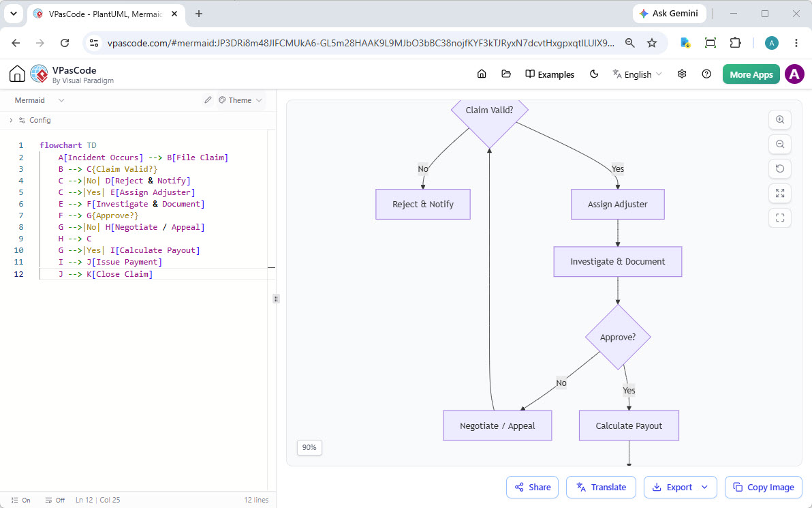
Task: Click code line 'I --> J[Issue Payment]'
Action: pyautogui.click(x=110, y=262)
